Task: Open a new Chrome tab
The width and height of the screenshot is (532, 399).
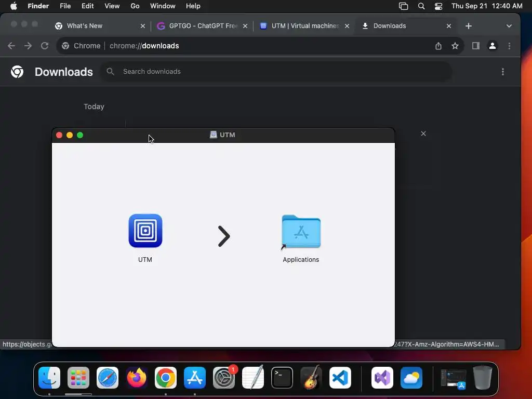Action: pyautogui.click(x=469, y=26)
